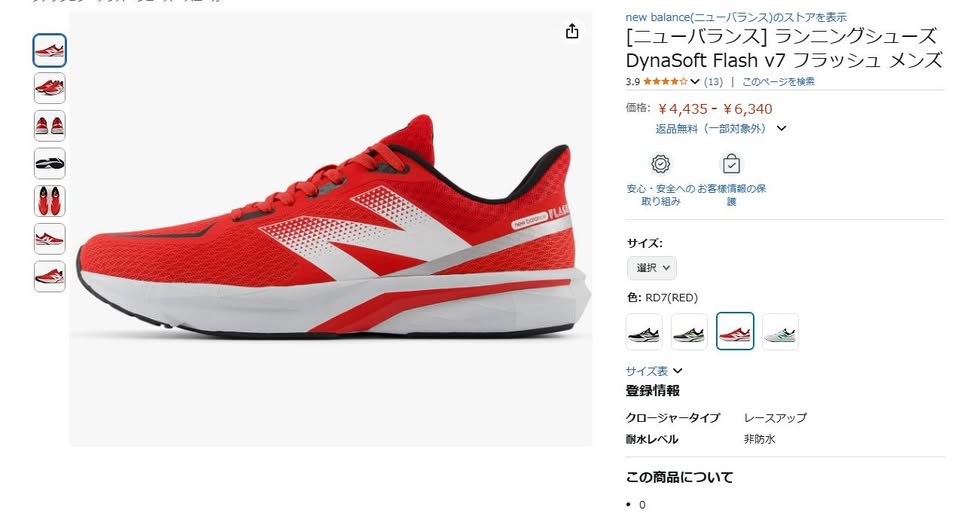960x513 pixels.
Task: View the last thumbnail in image list
Action: tap(50, 277)
